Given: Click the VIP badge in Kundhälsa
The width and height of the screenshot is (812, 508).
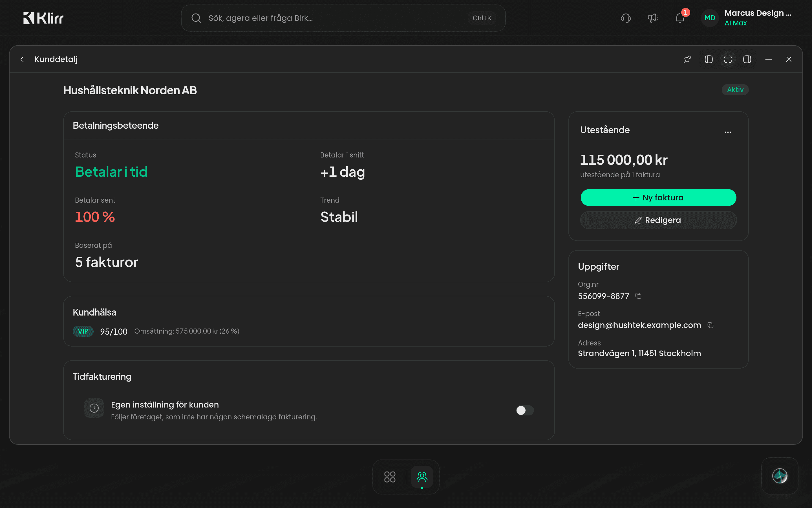Looking at the screenshot, I should [83, 331].
